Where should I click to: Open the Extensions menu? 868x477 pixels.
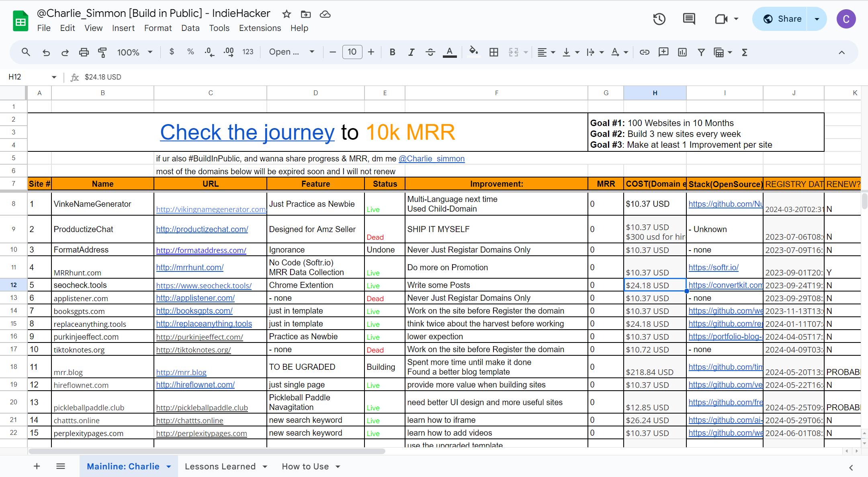pos(260,28)
